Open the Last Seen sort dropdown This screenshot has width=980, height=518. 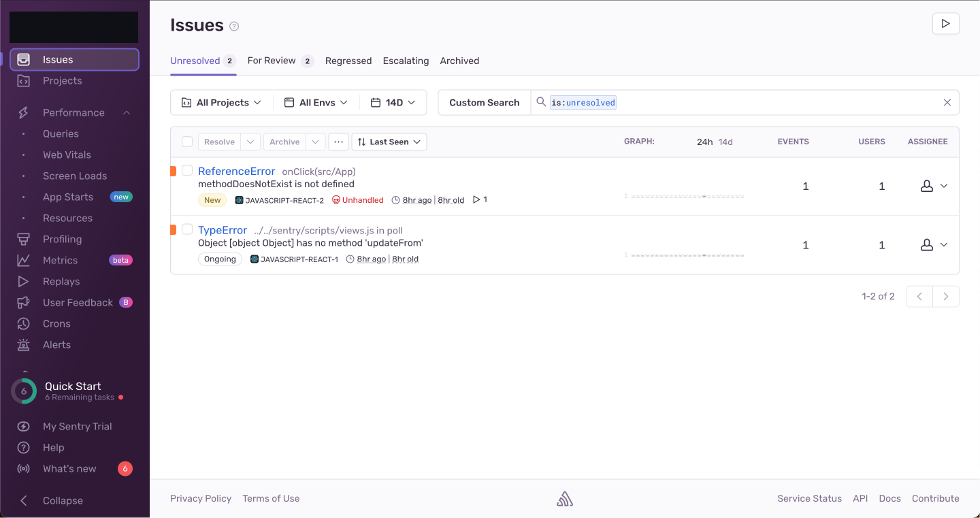(x=389, y=142)
